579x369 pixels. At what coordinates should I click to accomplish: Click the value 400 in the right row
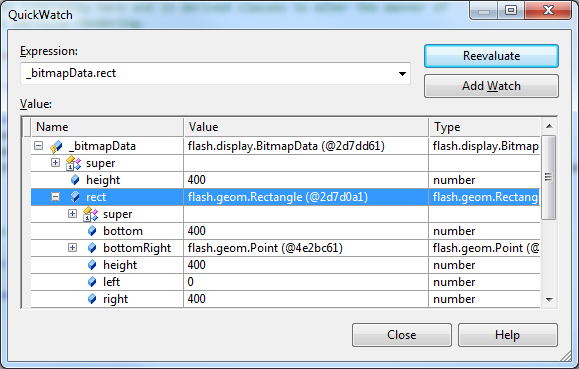click(x=196, y=299)
